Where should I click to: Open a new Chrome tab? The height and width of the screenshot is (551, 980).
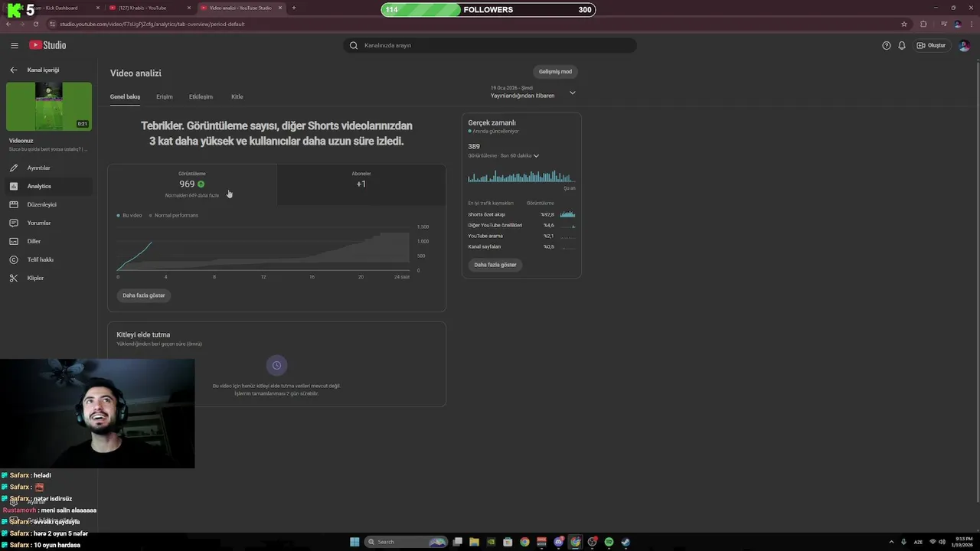coord(294,8)
